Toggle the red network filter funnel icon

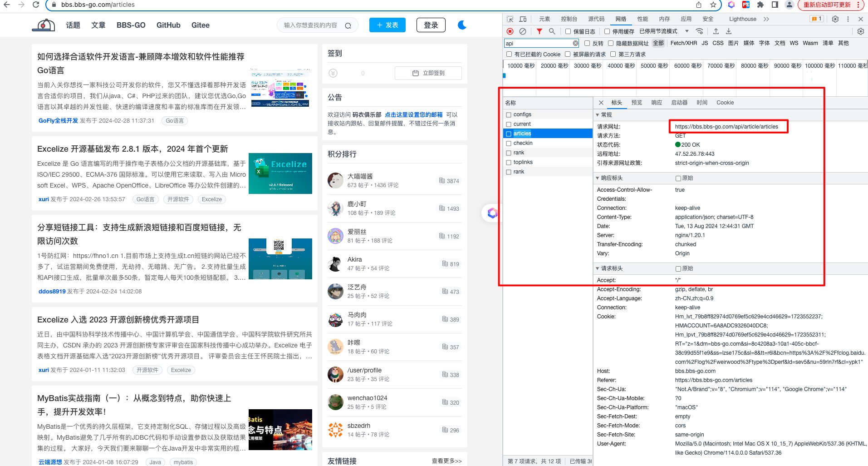click(539, 31)
